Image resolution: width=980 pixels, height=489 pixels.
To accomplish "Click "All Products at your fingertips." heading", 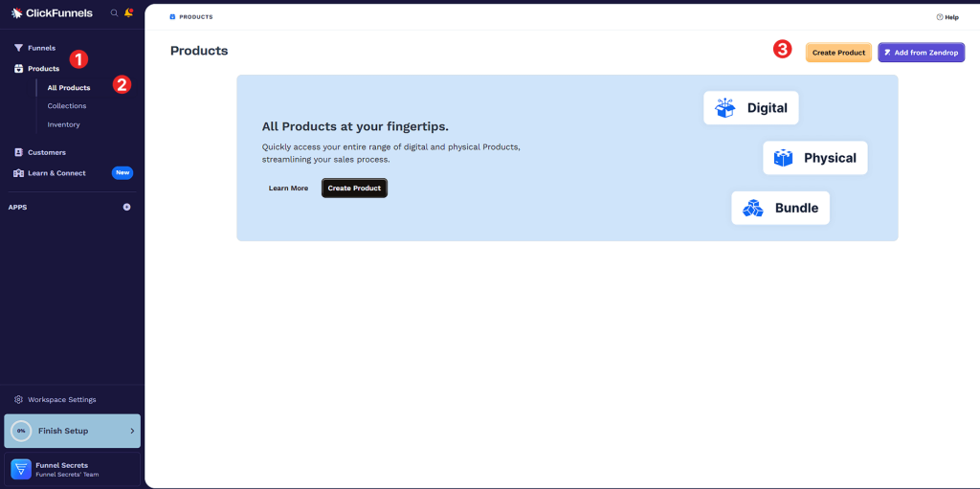I will pyautogui.click(x=355, y=127).
